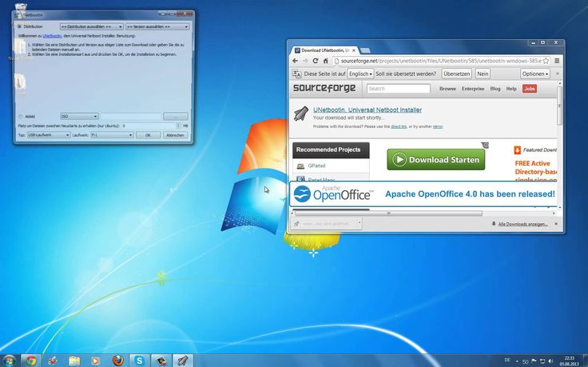The width and height of the screenshot is (588, 367).
Task: Open Windows Explorer folder on taskbar
Action: tap(74, 361)
